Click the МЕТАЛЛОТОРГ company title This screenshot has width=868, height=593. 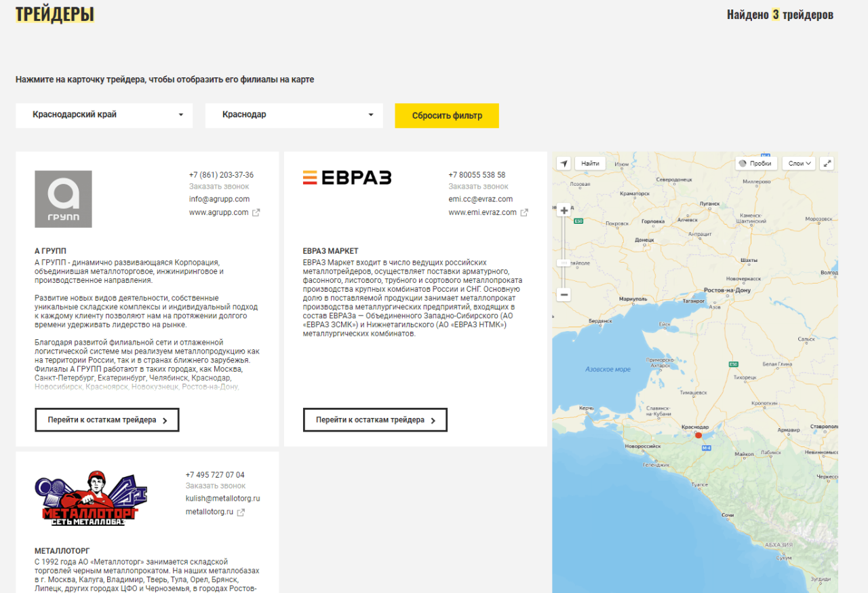click(62, 551)
